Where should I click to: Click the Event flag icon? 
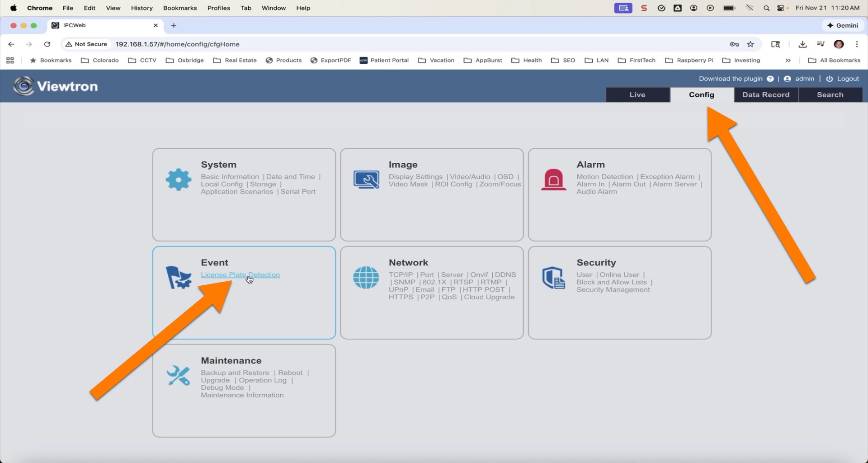[x=179, y=277]
